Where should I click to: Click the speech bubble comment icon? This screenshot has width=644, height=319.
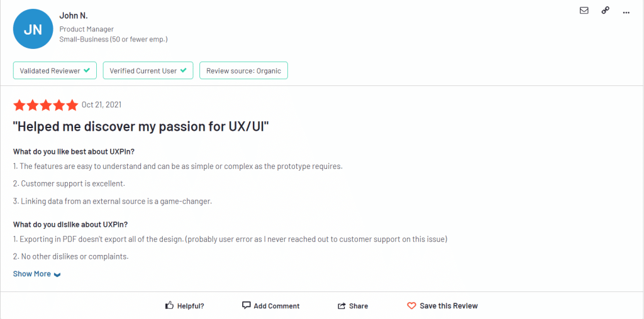click(x=246, y=305)
